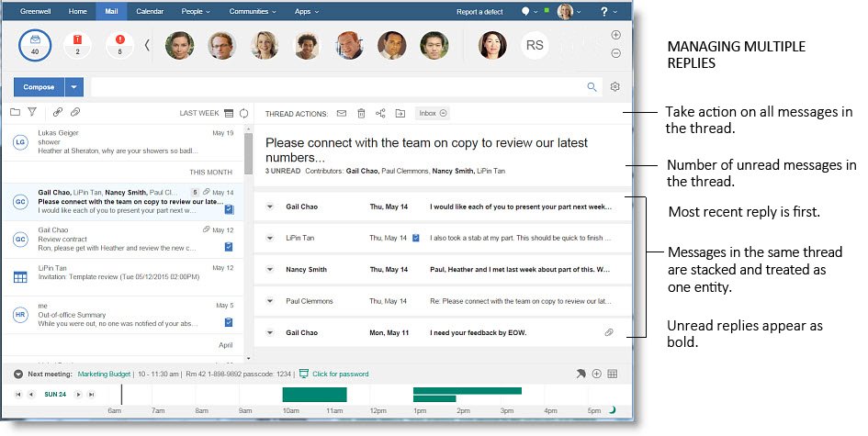Open the help question mark menu
The height and width of the screenshot is (436, 868).
click(607, 11)
